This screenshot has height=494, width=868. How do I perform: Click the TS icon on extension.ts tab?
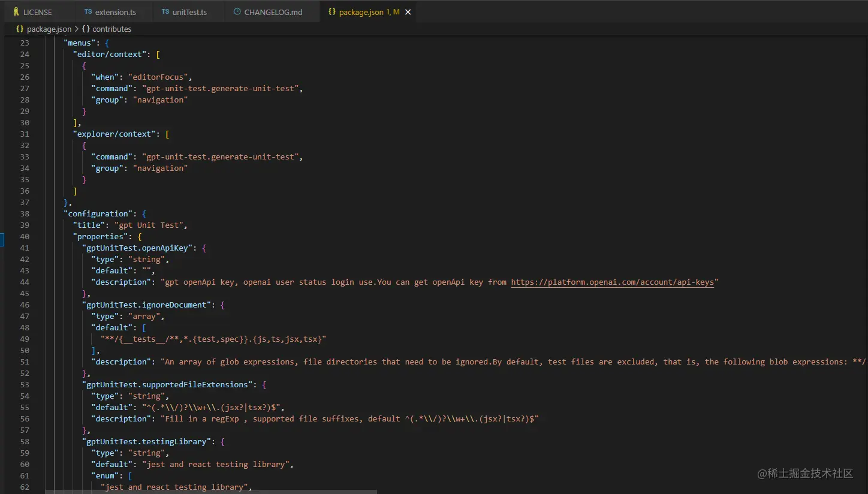88,12
